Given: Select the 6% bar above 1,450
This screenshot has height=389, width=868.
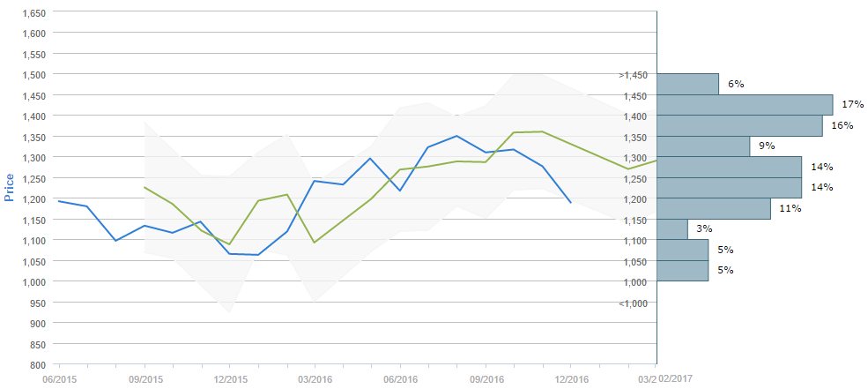Looking at the screenshot, I should pyautogui.click(x=688, y=84).
